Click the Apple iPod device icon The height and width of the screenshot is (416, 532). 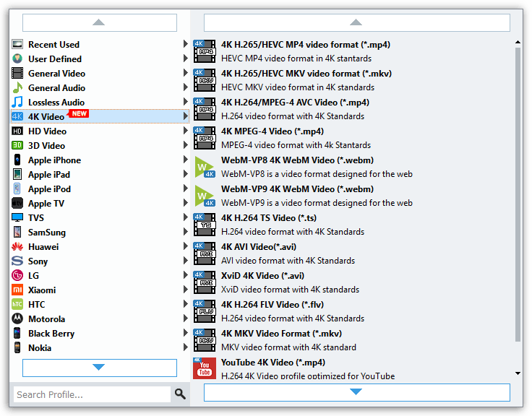pyautogui.click(x=17, y=188)
